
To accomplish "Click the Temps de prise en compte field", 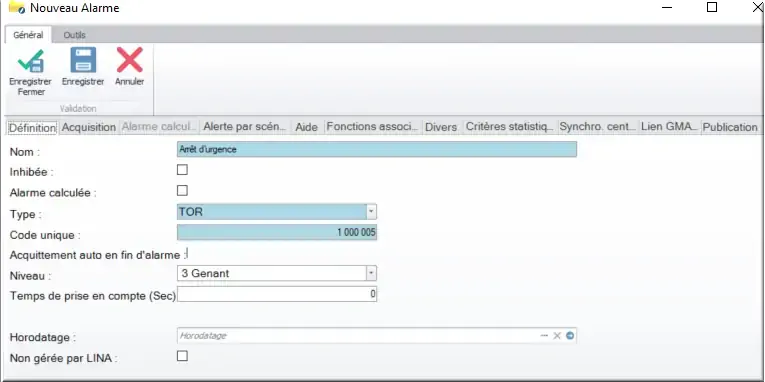I will point(277,294).
